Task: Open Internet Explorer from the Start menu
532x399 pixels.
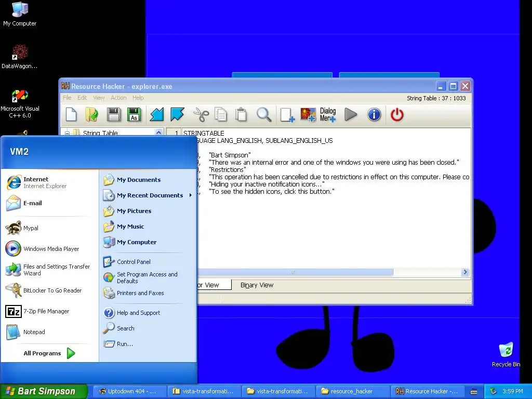Action: click(49, 182)
